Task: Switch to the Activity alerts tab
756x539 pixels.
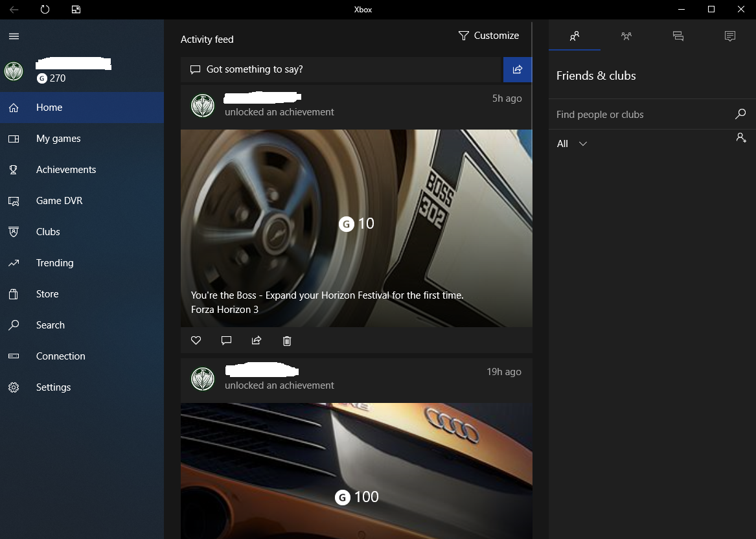Action: (730, 36)
